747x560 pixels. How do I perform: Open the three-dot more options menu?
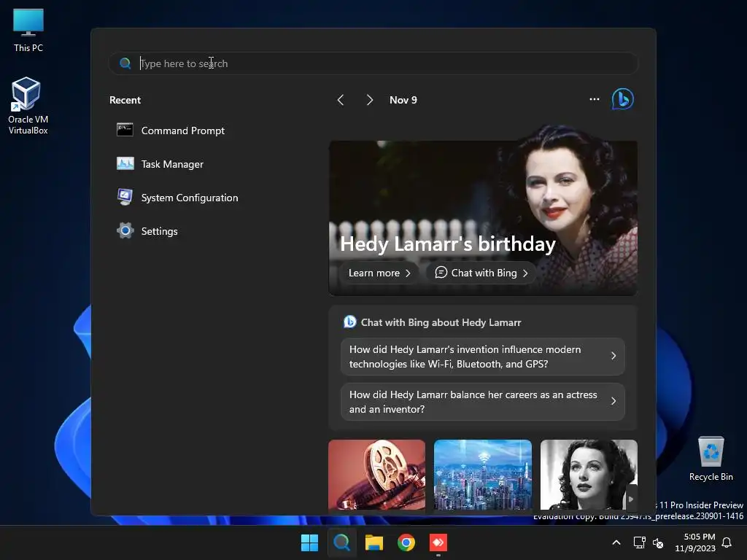[x=594, y=99]
